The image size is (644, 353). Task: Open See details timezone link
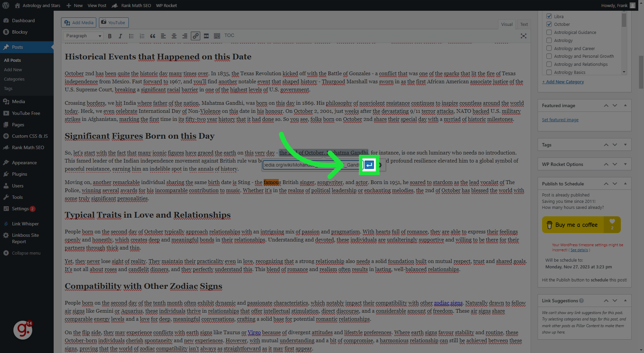579,250
